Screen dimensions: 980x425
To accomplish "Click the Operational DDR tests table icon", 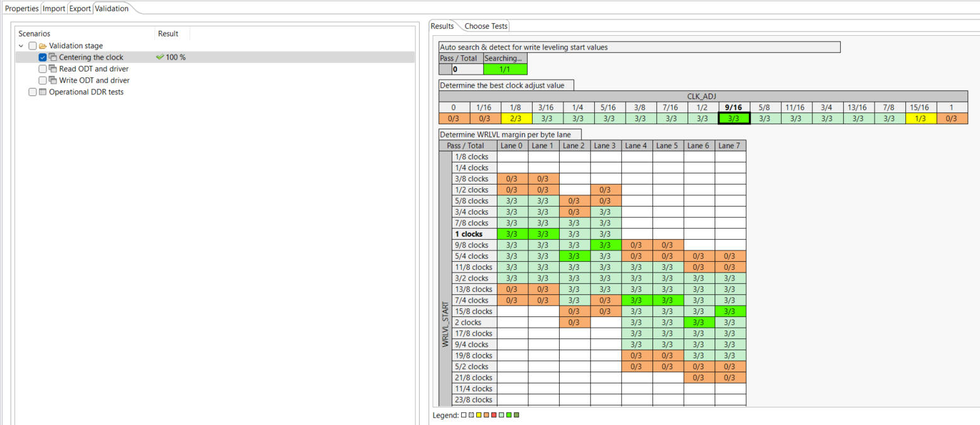I will point(42,92).
